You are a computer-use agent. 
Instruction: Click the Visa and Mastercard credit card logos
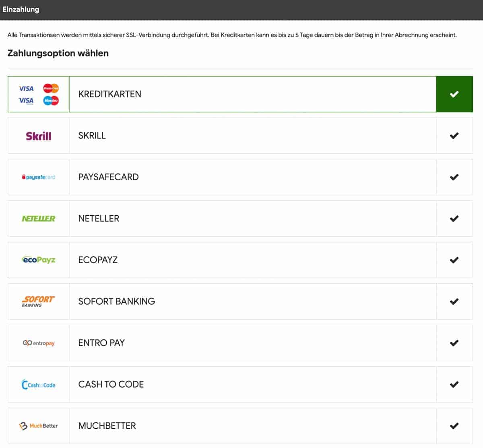coord(39,94)
